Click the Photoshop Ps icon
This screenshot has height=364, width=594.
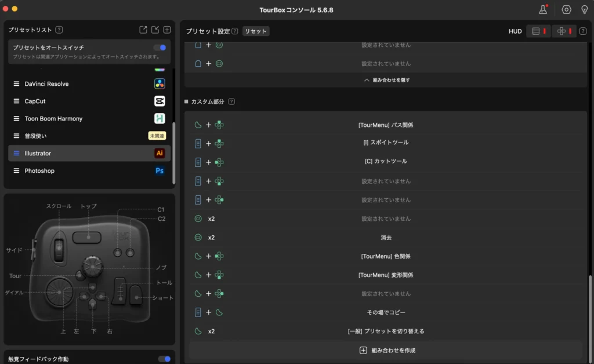[x=160, y=170]
